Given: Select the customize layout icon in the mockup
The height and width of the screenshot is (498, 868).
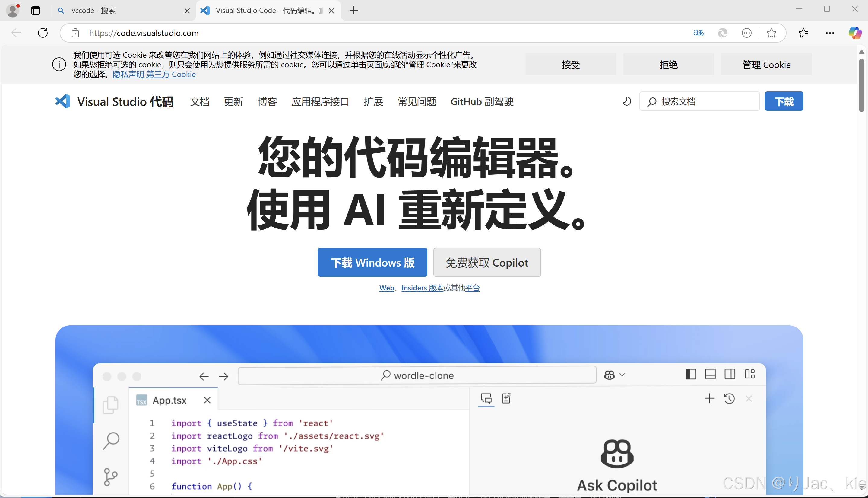Looking at the screenshot, I should (x=750, y=374).
